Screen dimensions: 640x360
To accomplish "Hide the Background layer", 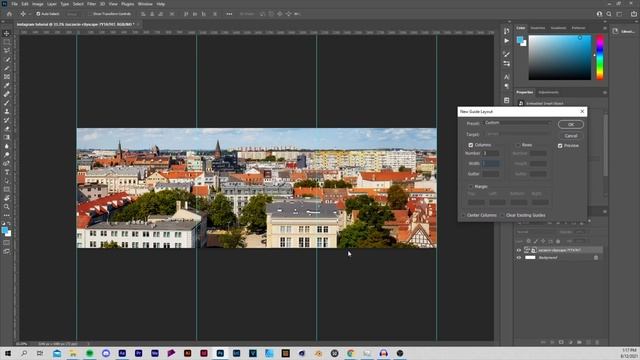I will point(519,258).
